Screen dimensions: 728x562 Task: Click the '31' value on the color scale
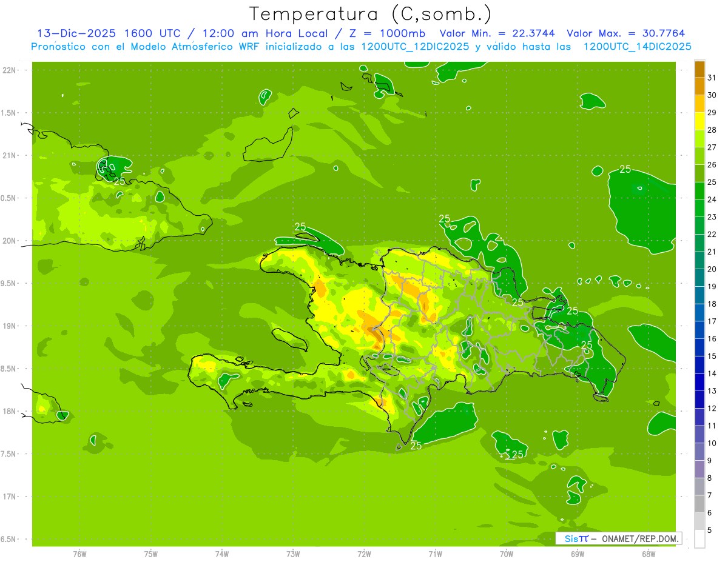(712, 78)
